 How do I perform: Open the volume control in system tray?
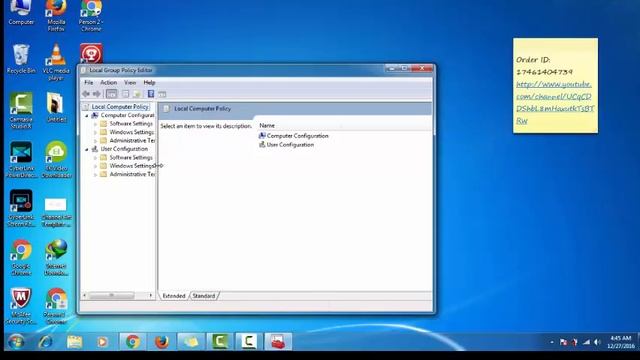coord(598,342)
